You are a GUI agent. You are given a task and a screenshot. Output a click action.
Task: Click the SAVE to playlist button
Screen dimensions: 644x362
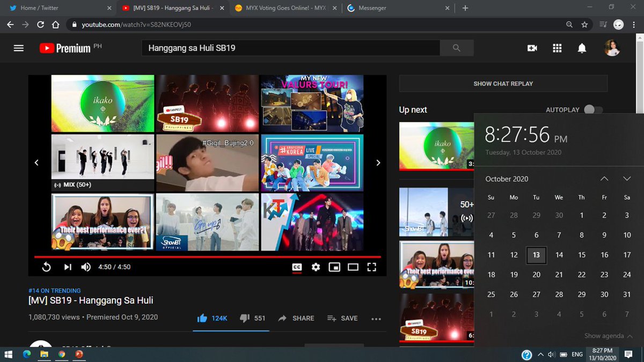pyautogui.click(x=342, y=318)
